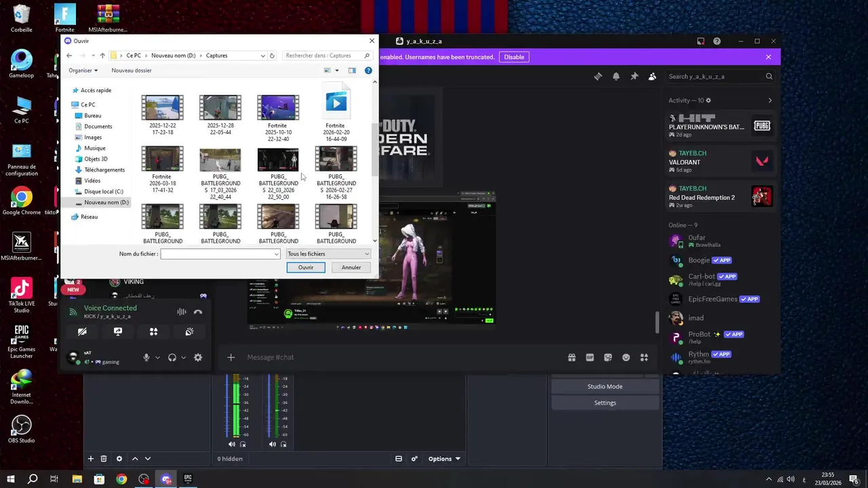Click the Ouvrir button
The width and height of the screenshot is (868, 488).
pos(306,268)
